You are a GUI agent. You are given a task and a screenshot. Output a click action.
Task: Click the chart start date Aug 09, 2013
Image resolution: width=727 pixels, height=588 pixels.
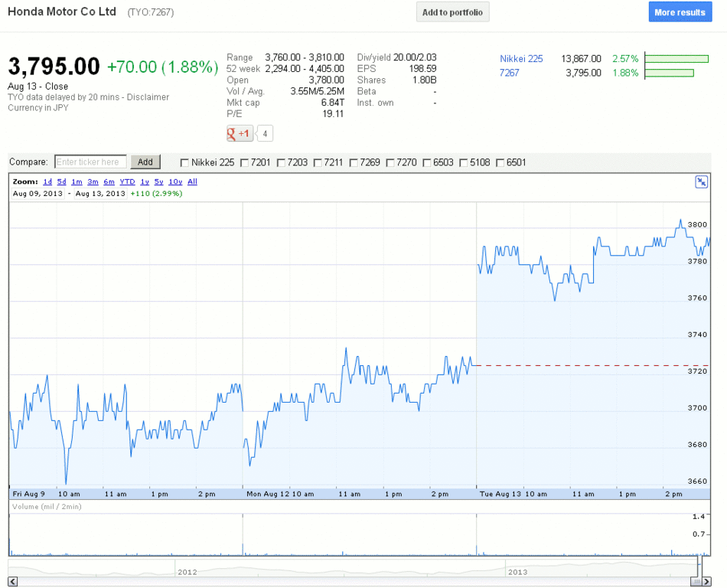click(37, 194)
